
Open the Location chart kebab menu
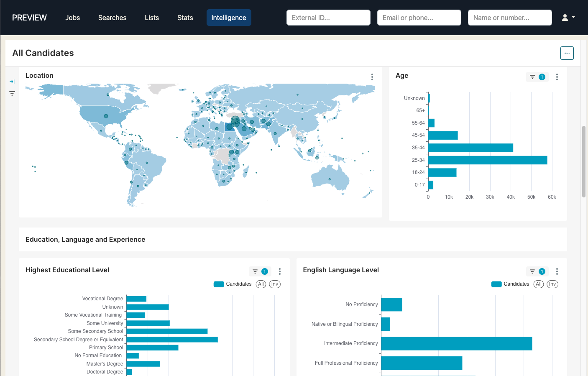tap(372, 77)
